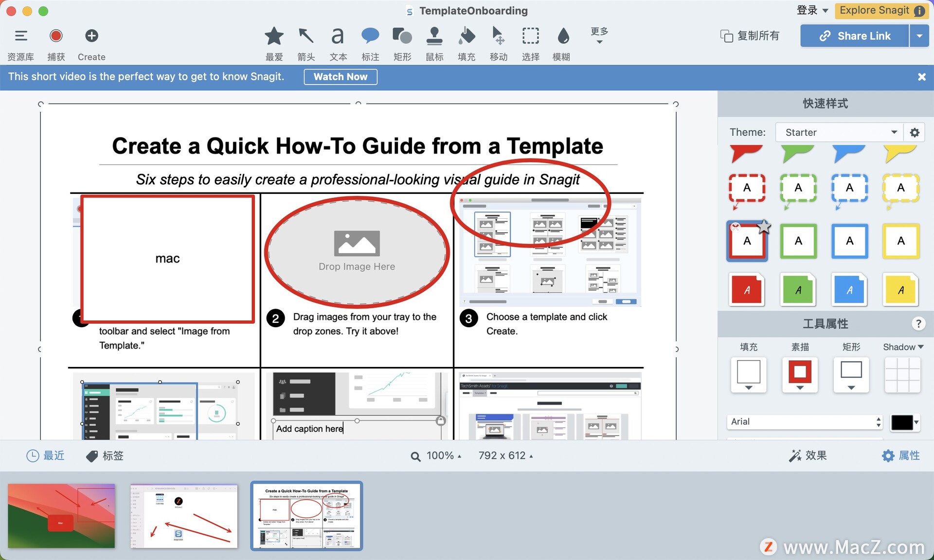
Task: Select the 移动 move tool
Action: pyautogui.click(x=498, y=36)
